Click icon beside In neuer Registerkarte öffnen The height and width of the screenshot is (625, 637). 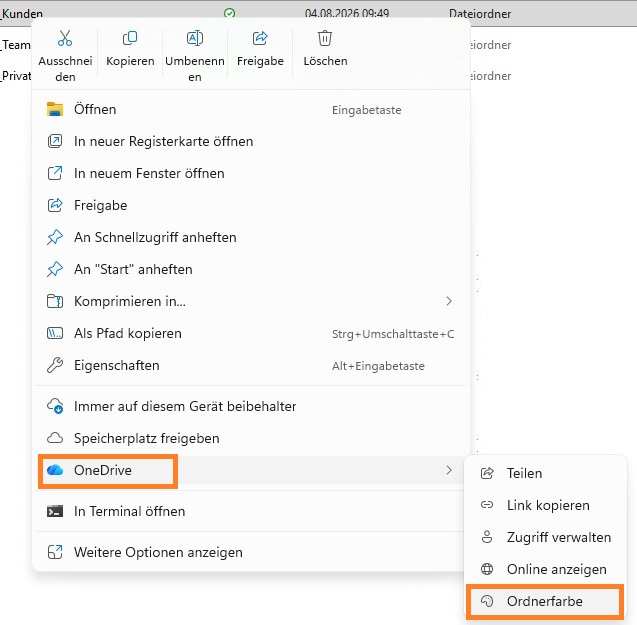pyautogui.click(x=55, y=141)
